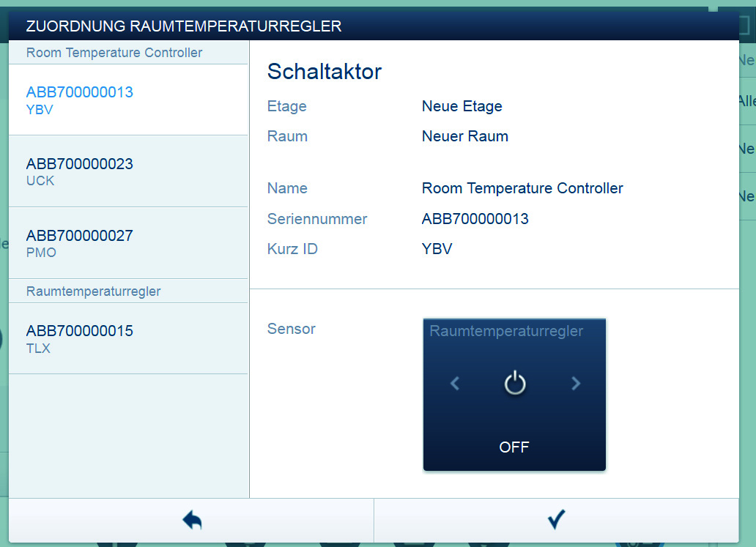Click the Name value Room Temperature Controller
Screen dimensions: 756x547
click(x=522, y=188)
